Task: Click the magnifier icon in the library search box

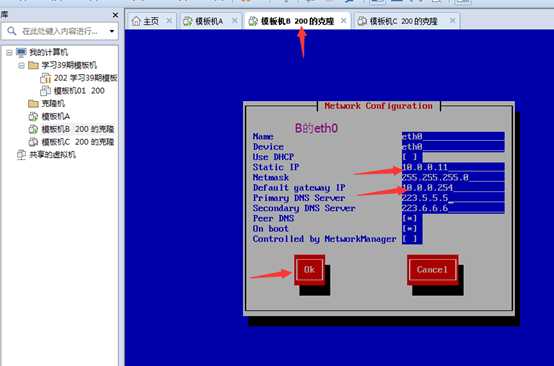Action: [x=12, y=31]
